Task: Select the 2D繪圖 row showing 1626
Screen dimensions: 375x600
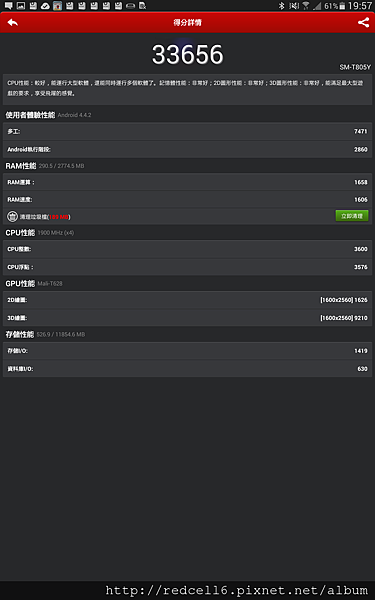Action: [x=188, y=300]
